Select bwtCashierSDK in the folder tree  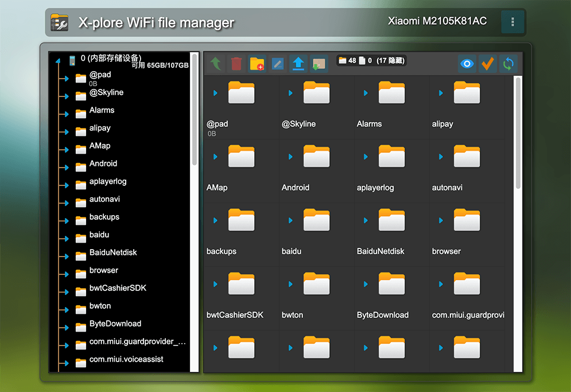click(118, 288)
